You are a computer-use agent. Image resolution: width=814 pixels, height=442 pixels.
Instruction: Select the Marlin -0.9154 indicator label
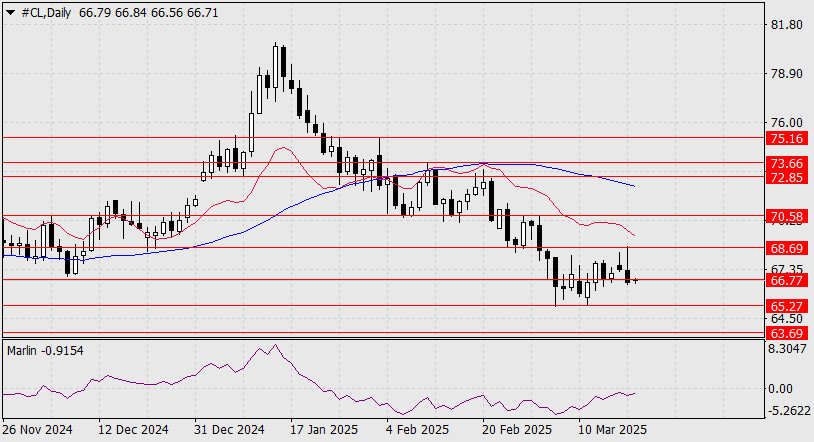pyautogui.click(x=45, y=351)
